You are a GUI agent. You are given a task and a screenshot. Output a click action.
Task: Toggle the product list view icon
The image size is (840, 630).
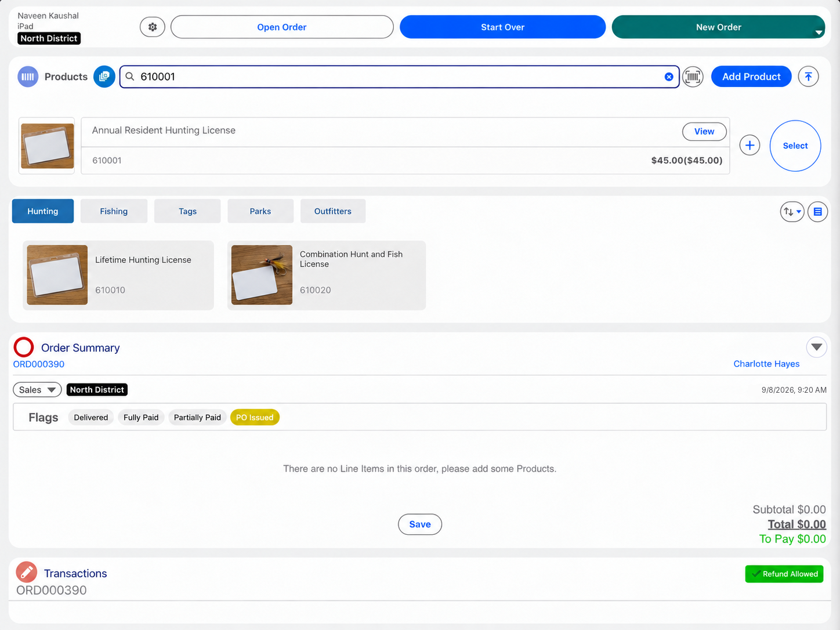817,212
